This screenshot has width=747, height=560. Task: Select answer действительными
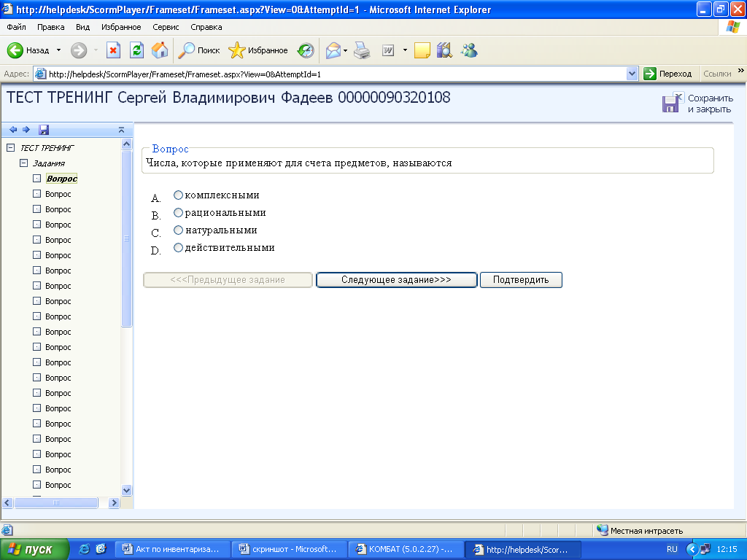[178, 248]
